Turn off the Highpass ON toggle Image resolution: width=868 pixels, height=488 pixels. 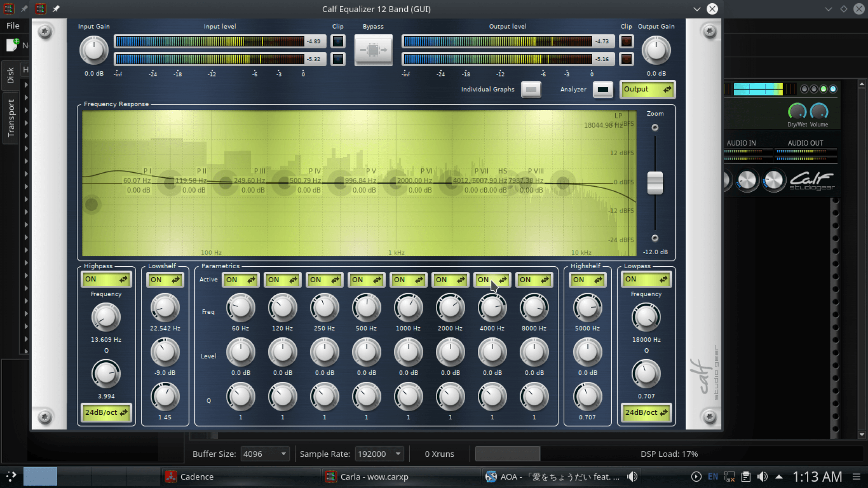106,280
